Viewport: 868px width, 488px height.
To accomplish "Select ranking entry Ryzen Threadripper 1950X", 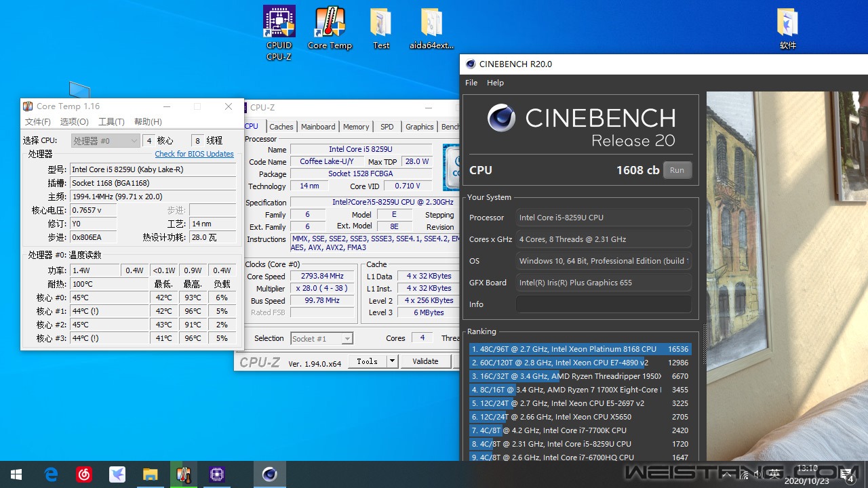I will pos(580,376).
